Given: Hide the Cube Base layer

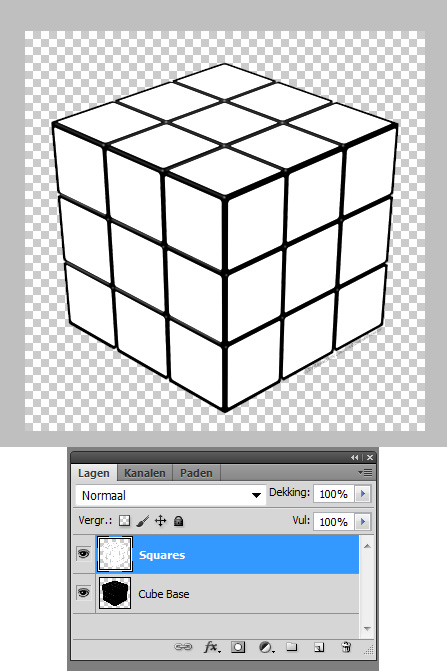Looking at the screenshot, I should [x=83, y=593].
